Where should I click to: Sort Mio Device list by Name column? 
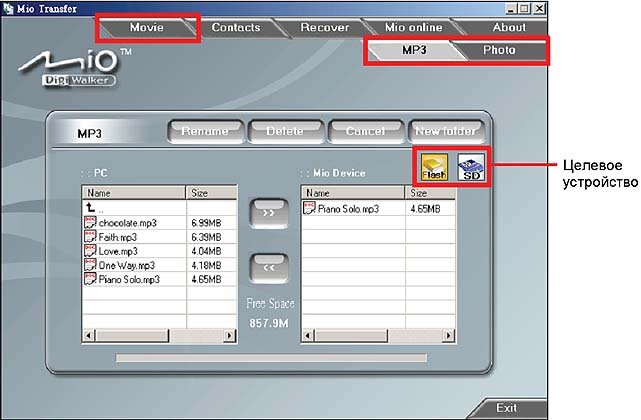tap(353, 193)
